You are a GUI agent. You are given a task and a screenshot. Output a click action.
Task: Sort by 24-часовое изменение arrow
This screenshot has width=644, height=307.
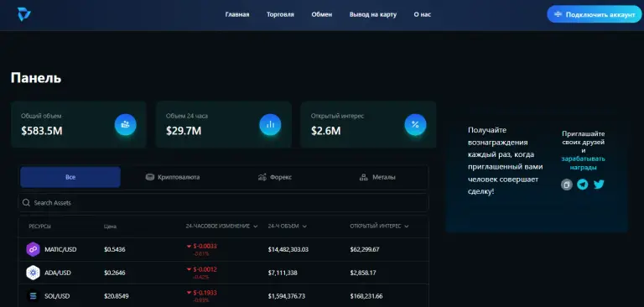[x=256, y=226]
